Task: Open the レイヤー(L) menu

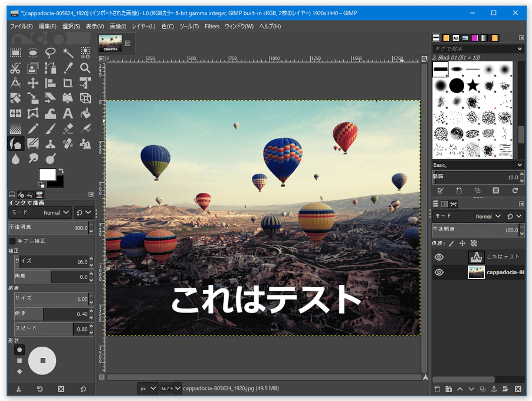Action: 143,26
